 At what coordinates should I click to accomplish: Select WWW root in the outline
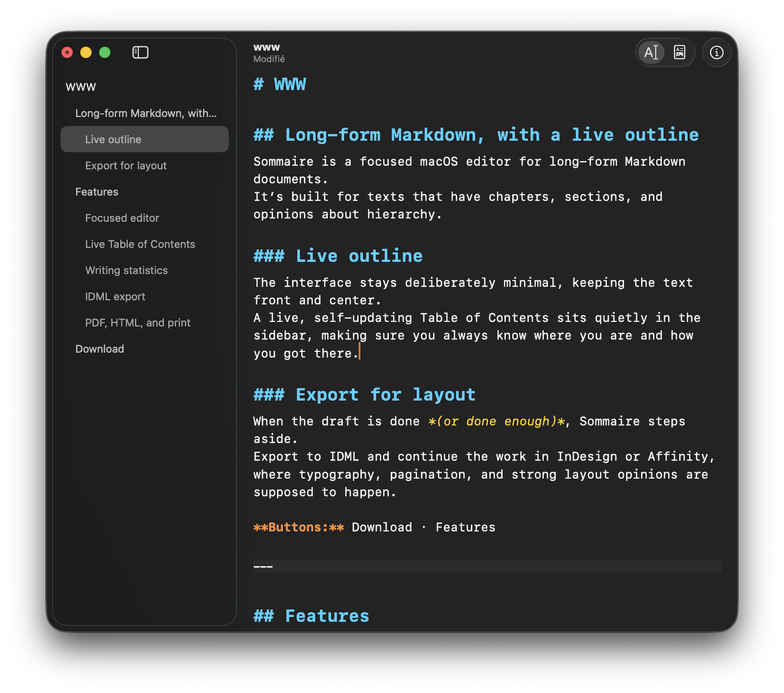81,87
